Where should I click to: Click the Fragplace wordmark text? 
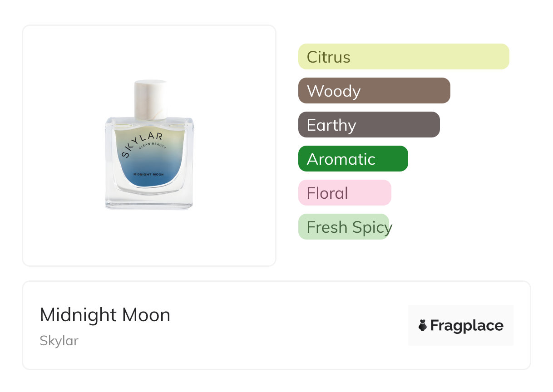[467, 325]
